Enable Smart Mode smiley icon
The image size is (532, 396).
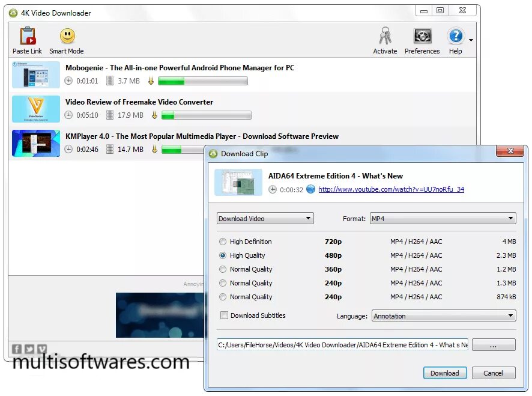point(67,36)
